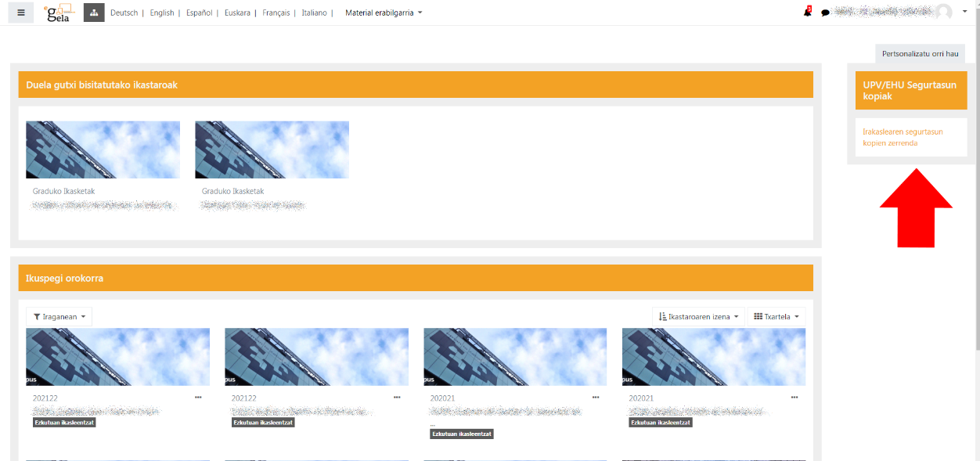This screenshot has width=980, height=461.
Task: Open three-dot menu of last course card
Action: [x=794, y=398]
